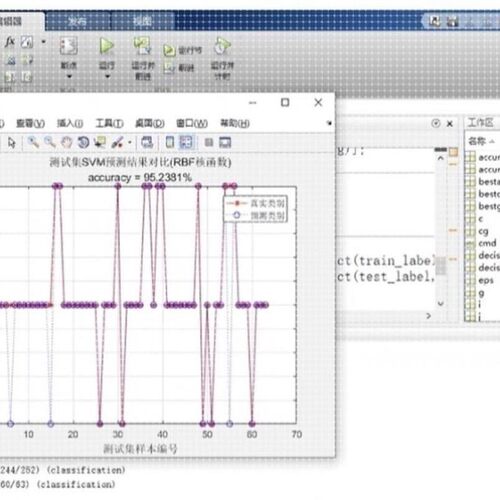Toggle the Insert Legend button
Image resolution: width=500 pixels, height=500 pixels.
186,142
